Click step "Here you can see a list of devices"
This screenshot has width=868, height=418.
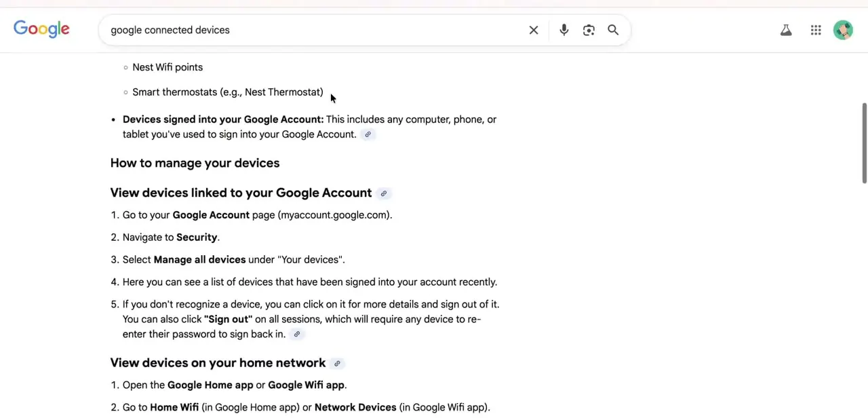point(310,282)
